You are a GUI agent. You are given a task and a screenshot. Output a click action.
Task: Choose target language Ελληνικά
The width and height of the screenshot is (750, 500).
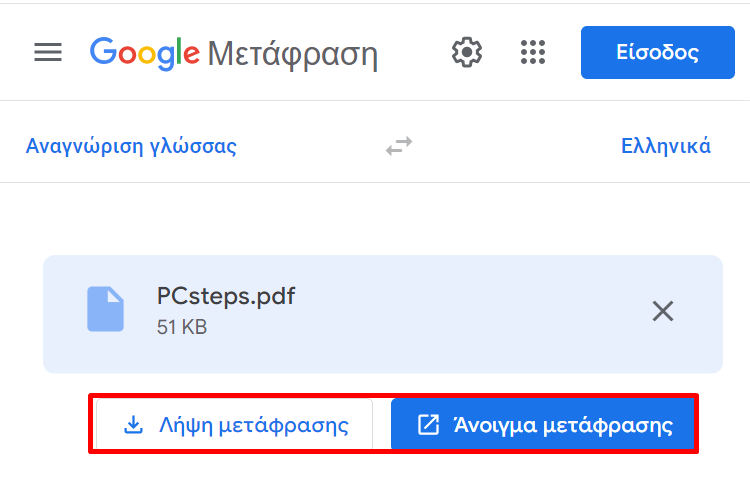tap(666, 146)
